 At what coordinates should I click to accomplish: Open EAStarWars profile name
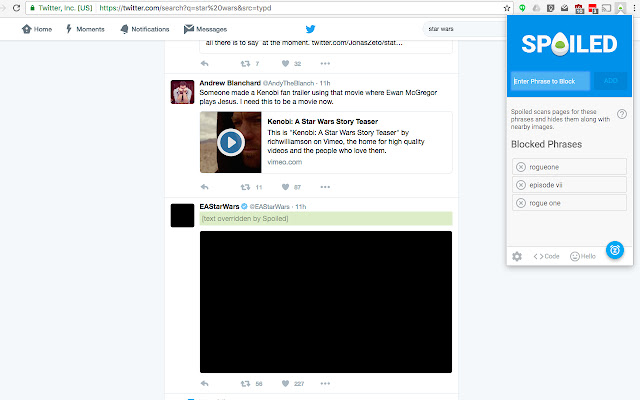tap(219, 207)
